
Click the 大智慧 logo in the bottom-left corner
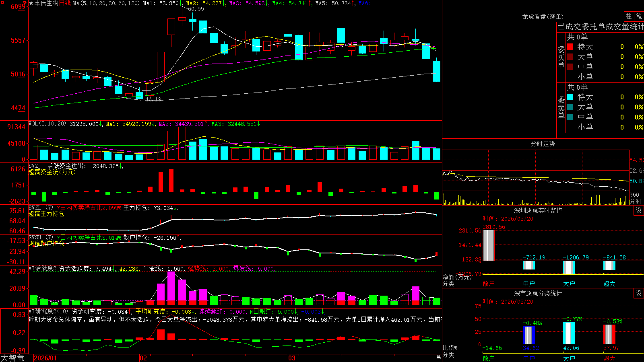(12, 358)
